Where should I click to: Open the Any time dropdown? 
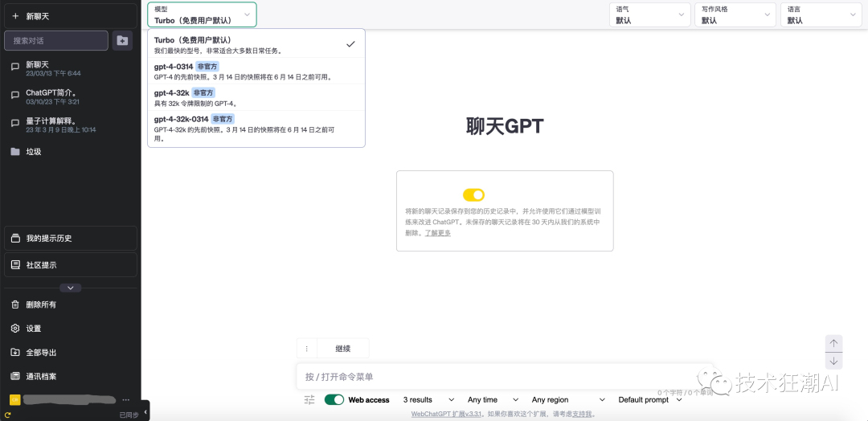click(x=493, y=399)
